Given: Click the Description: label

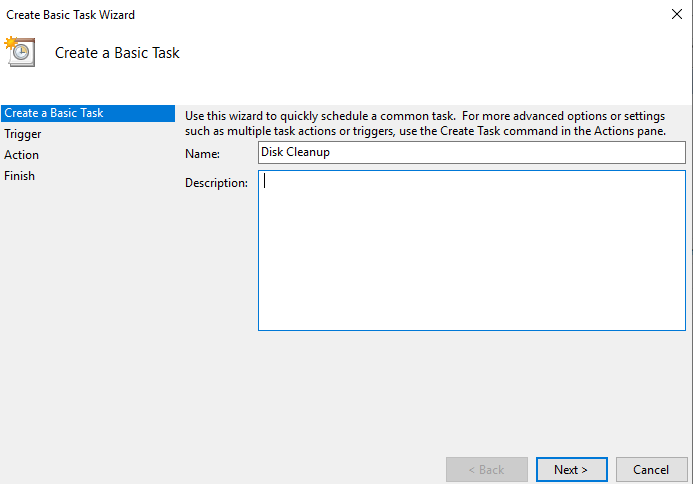Looking at the screenshot, I should [216, 183].
